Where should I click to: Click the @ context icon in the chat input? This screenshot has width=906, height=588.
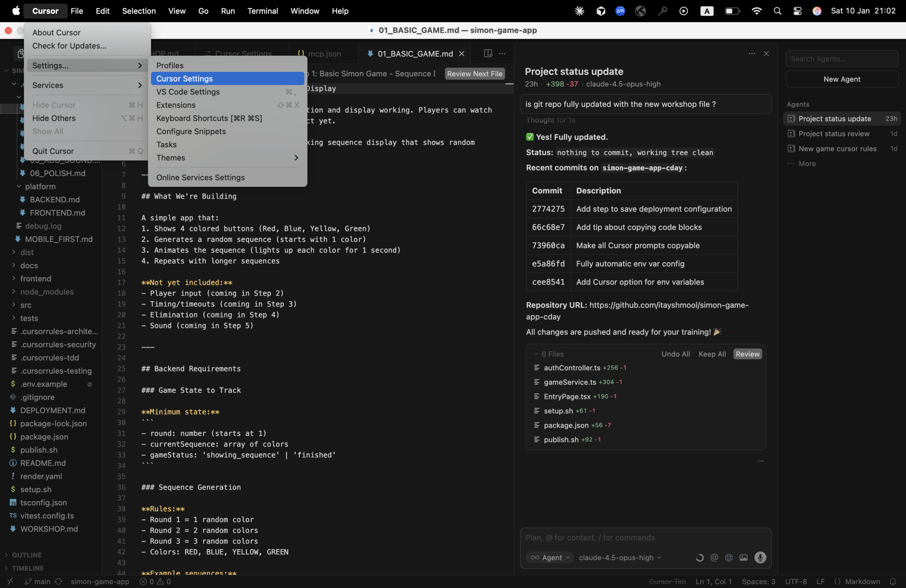point(714,558)
